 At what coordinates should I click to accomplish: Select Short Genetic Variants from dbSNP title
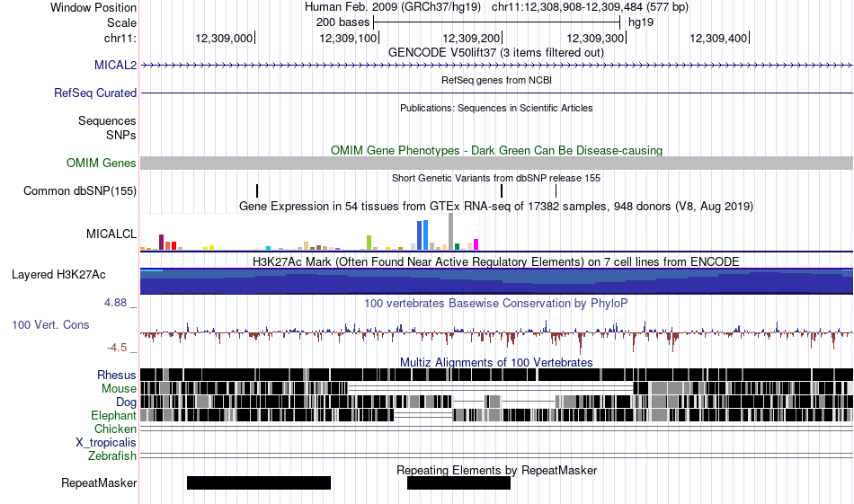(496, 178)
